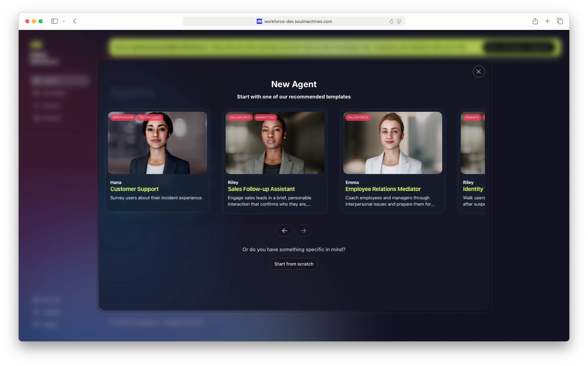Viewport: 588px width, 366px height.
Task: Click Start from scratch button
Action: click(294, 264)
